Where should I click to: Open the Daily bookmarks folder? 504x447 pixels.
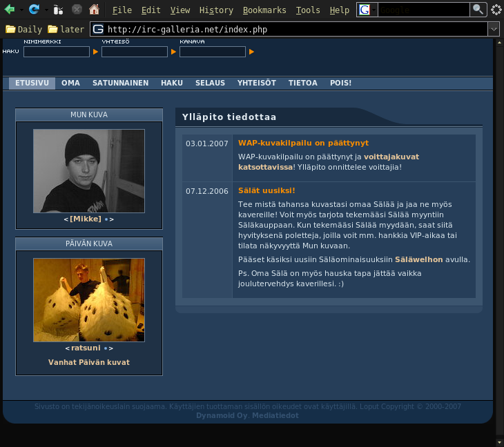tap(23, 30)
